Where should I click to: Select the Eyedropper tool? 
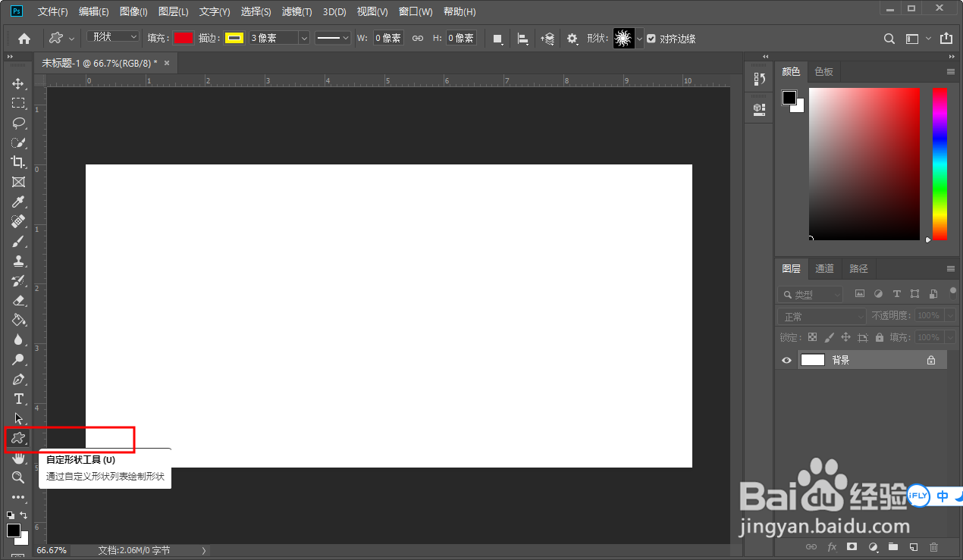click(x=18, y=202)
